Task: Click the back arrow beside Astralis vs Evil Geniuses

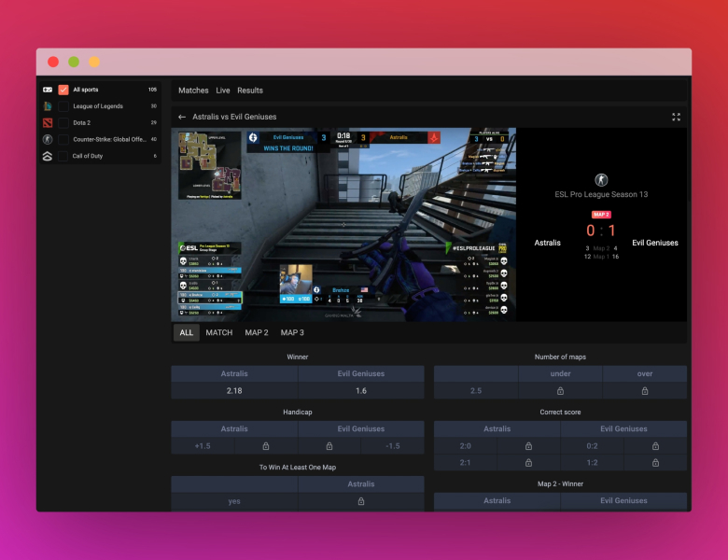Action: (x=182, y=117)
